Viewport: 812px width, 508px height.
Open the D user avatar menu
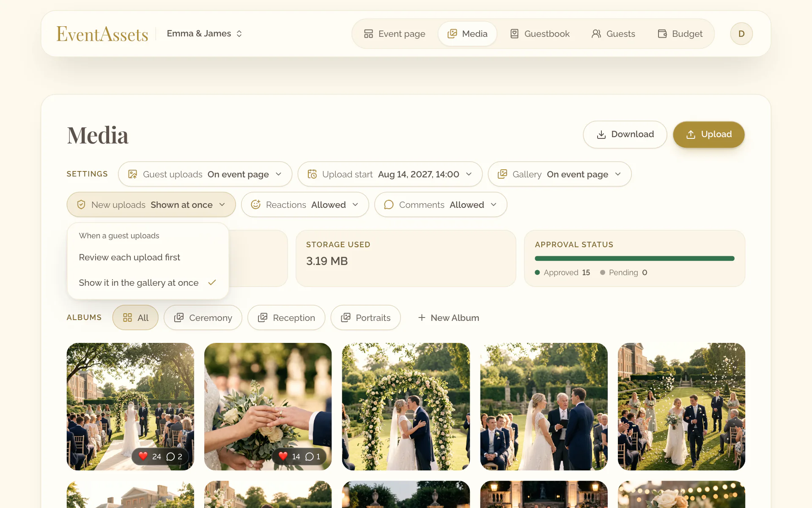click(x=741, y=34)
